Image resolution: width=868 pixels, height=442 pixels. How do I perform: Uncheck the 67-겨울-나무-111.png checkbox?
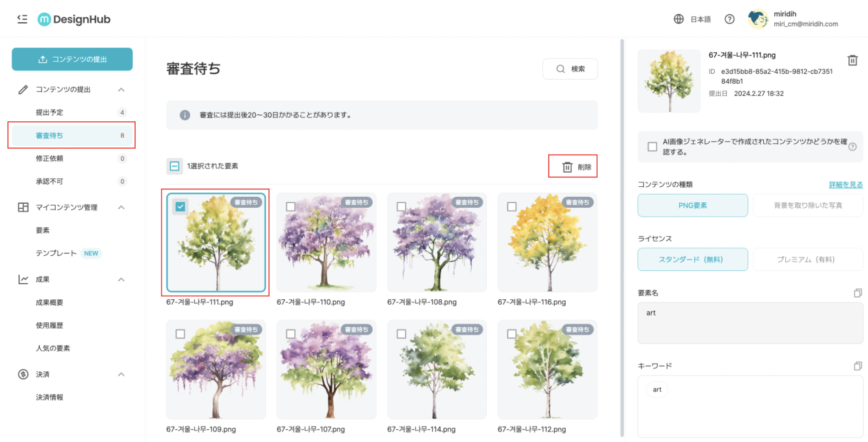click(180, 207)
